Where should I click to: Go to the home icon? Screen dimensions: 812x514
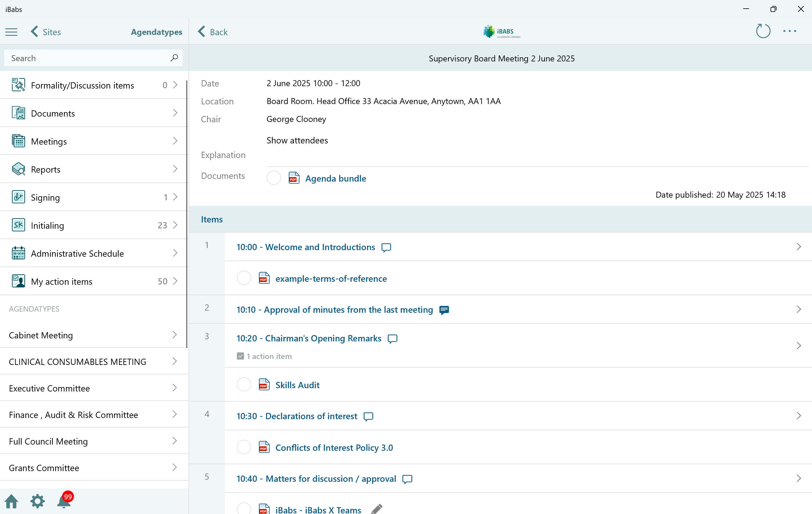click(x=11, y=501)
